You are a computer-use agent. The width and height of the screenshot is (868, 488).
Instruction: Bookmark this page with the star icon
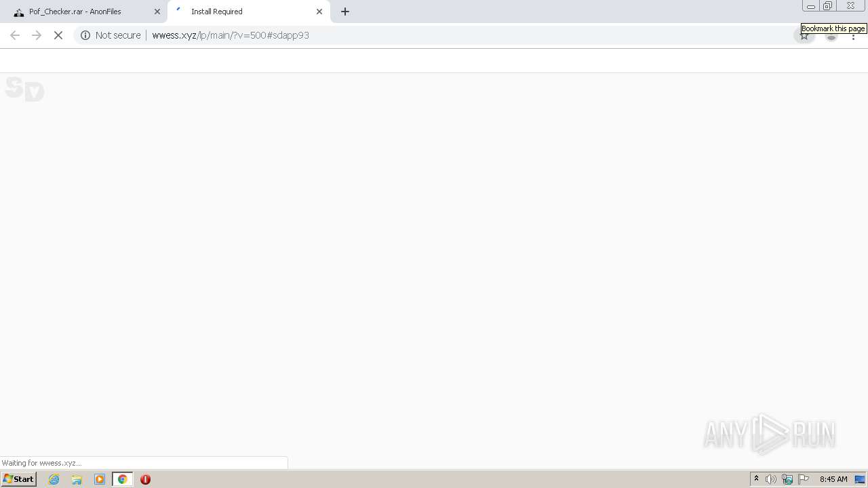click(x=804, y=36)
